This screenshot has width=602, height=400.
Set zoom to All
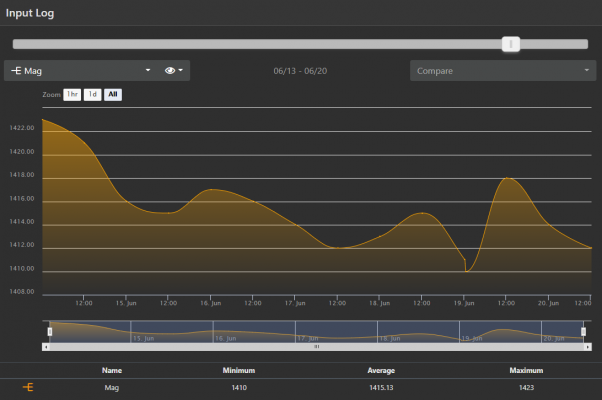click(113, 94)
